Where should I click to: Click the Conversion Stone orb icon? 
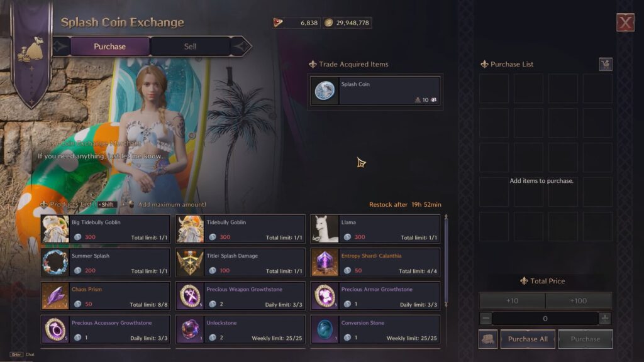325,329
